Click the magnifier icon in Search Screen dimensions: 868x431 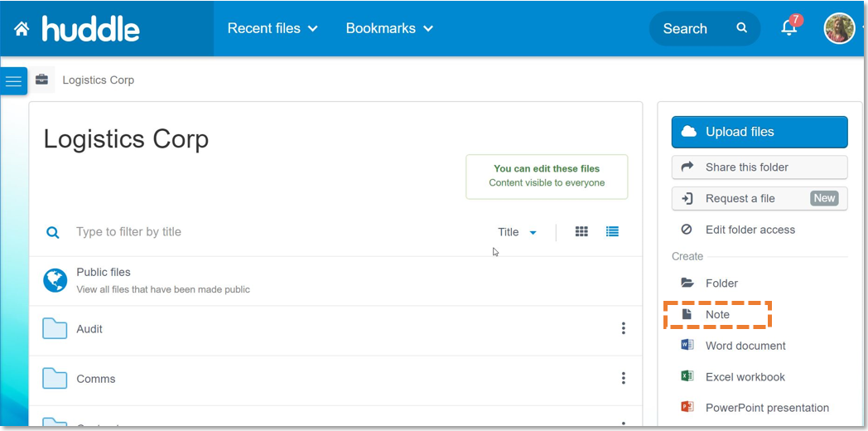[x=742, y=28]
